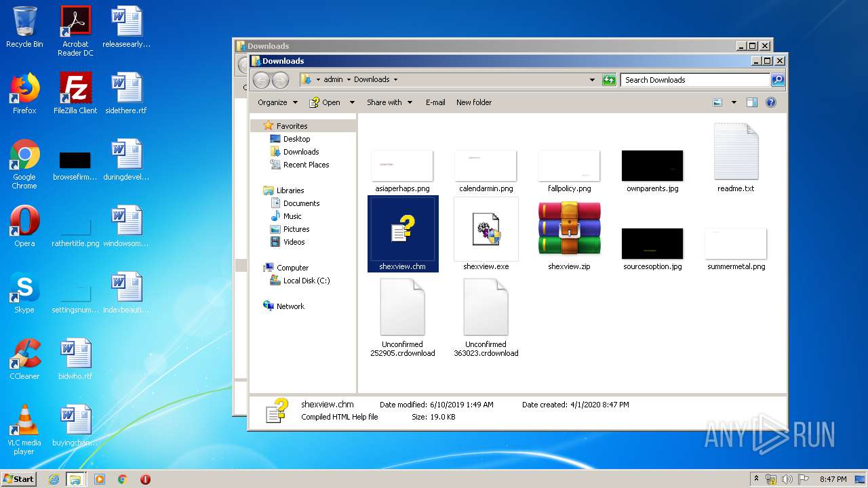Create a New folder
868x488 pixels.
tap(474, 102)
